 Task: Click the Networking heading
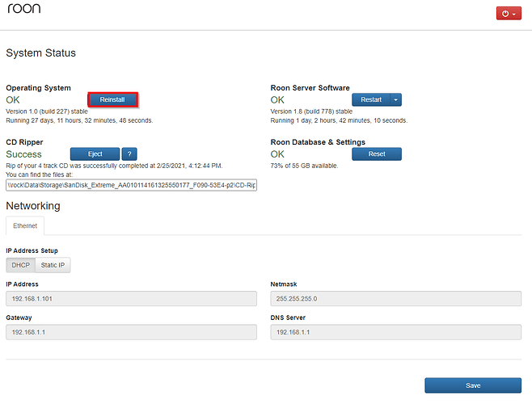click(33, 206)
